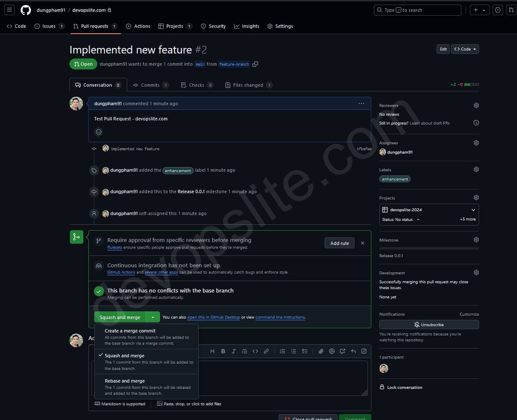Open several other apps link
Image resolution: width=517 pixels, height=420 pixels.
click(x=161, y=272)
